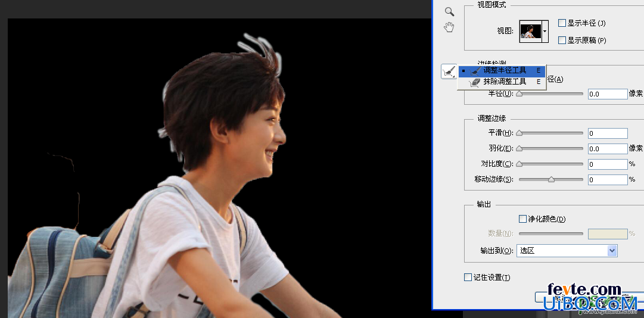Click the 半径 slider handle

tap(519, 94)
